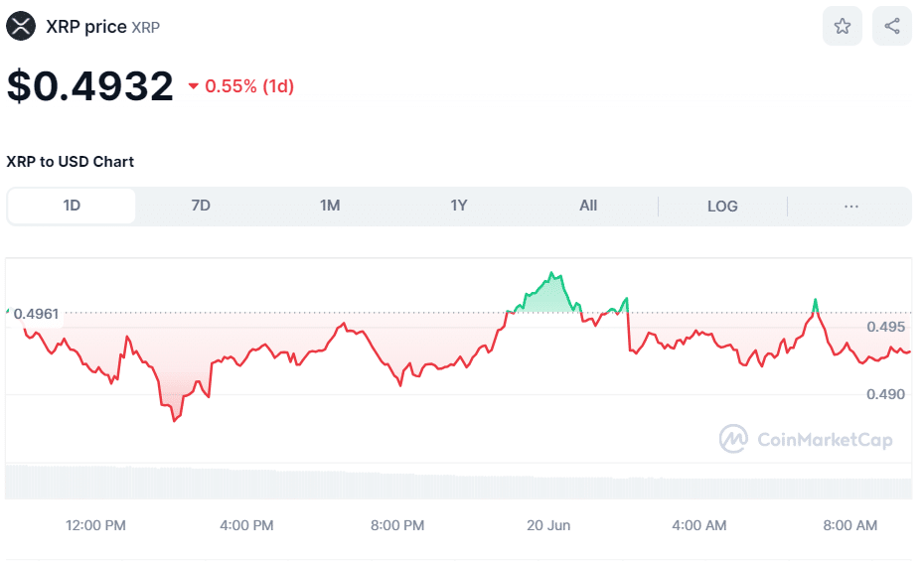Select the All time range tab
This screenshot has height=561, width=924.
[x=588, y=206]
